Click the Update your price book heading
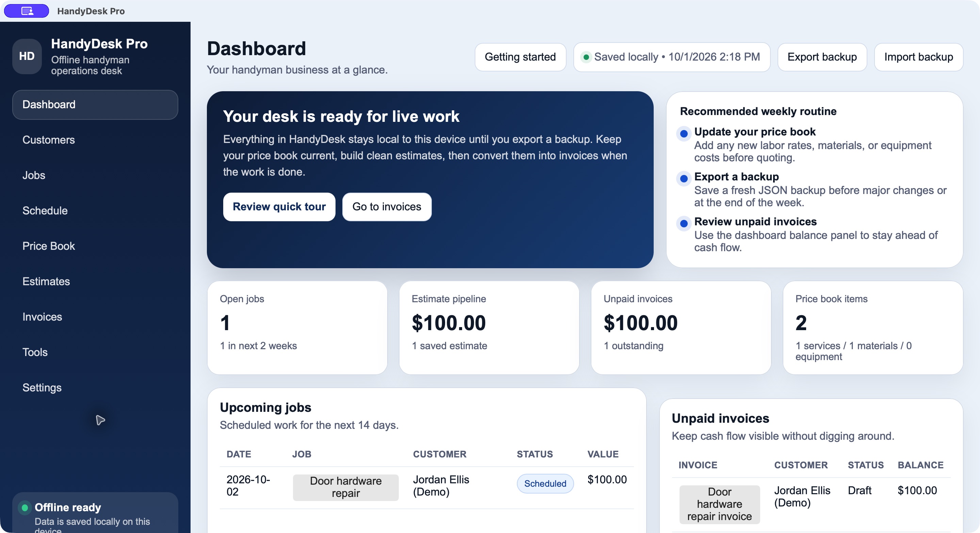This screenshot has width=980, height=533. (x=754, y=132)
